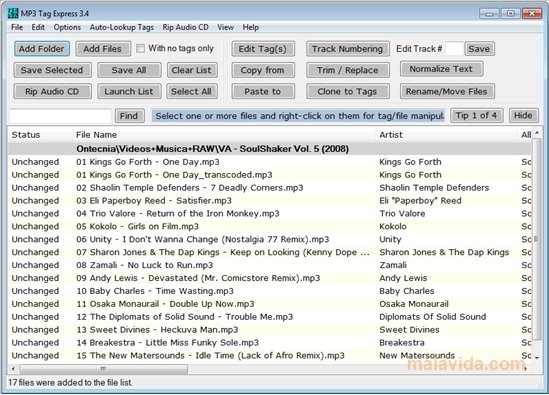
Task: Open the Options menu
Action: (67, 27)
